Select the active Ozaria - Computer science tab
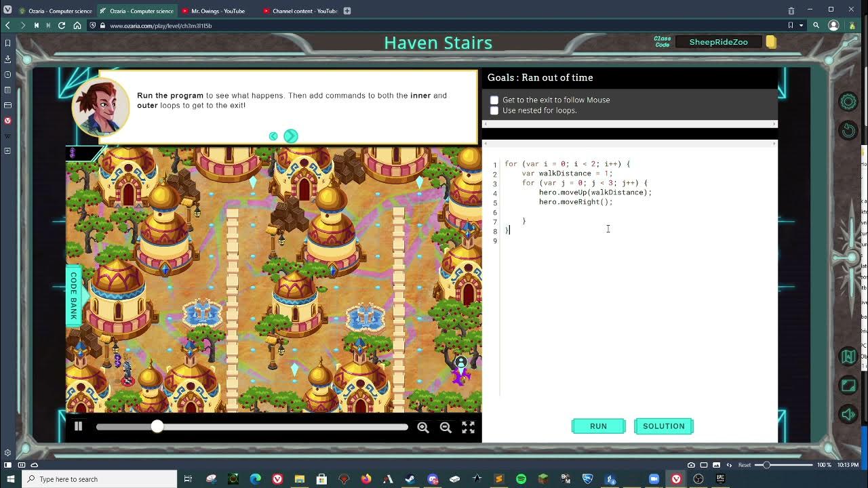Image resolution: width=868 pixels, height=488 pixels. pos(136,11)
